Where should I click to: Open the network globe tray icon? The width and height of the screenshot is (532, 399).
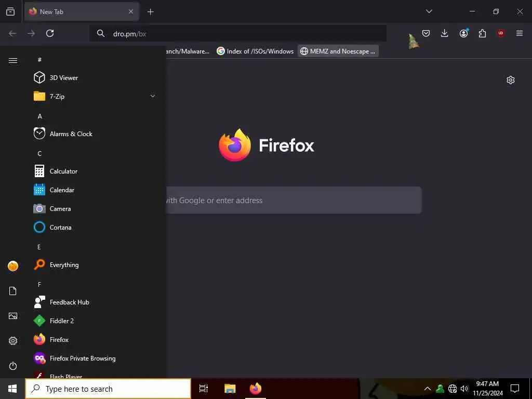click(x=453, y=389)
